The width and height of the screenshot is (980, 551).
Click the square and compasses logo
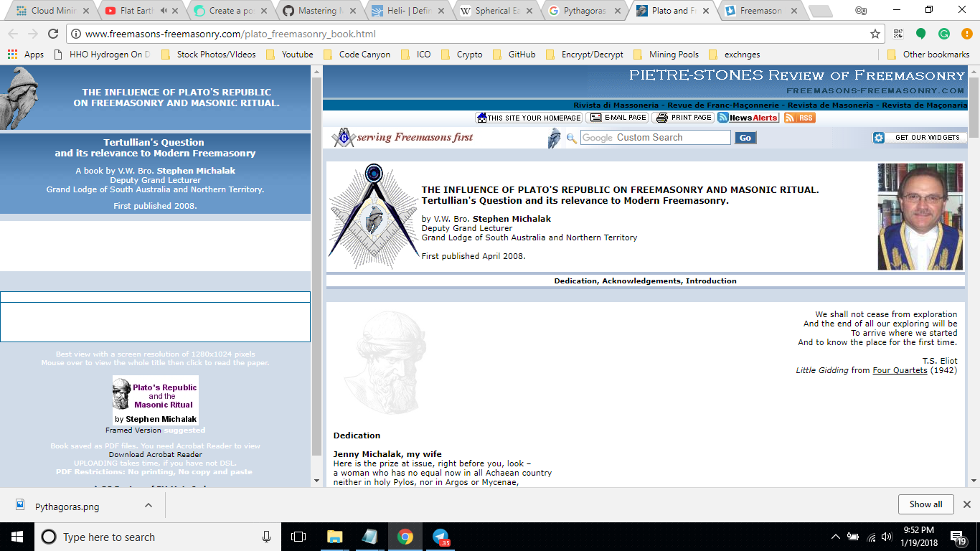(x=344, y=137)
